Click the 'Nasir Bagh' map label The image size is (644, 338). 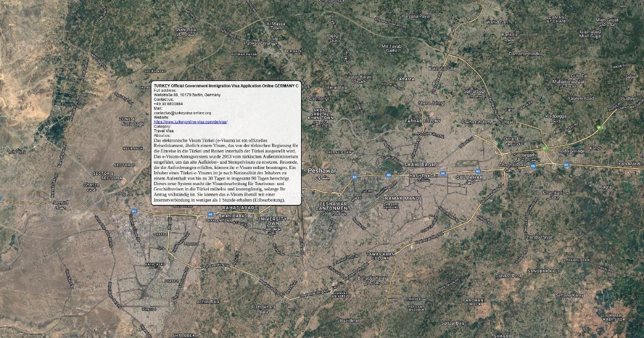click(x=133, y=124)
